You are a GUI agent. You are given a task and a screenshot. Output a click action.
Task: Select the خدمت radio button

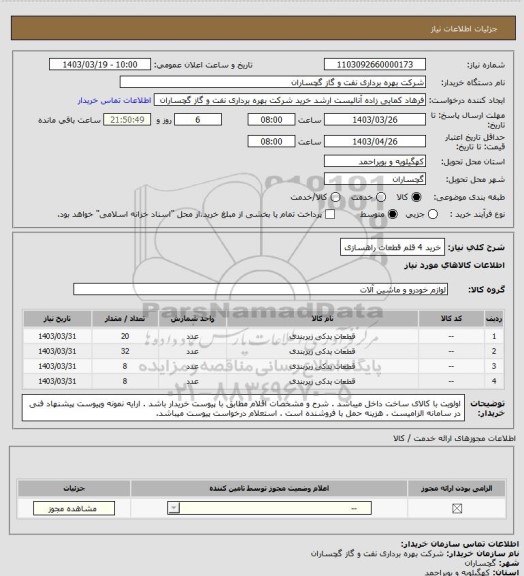click(381, 197)
